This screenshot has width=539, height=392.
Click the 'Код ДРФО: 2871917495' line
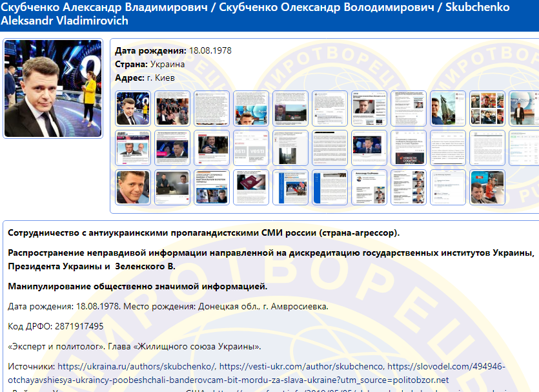(x=56, y=326)
